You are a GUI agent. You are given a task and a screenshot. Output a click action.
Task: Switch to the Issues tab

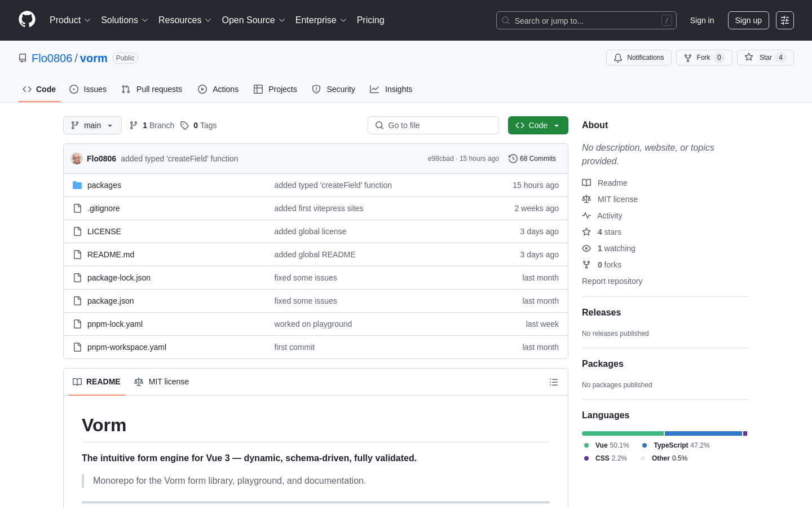tap(88, 89)
